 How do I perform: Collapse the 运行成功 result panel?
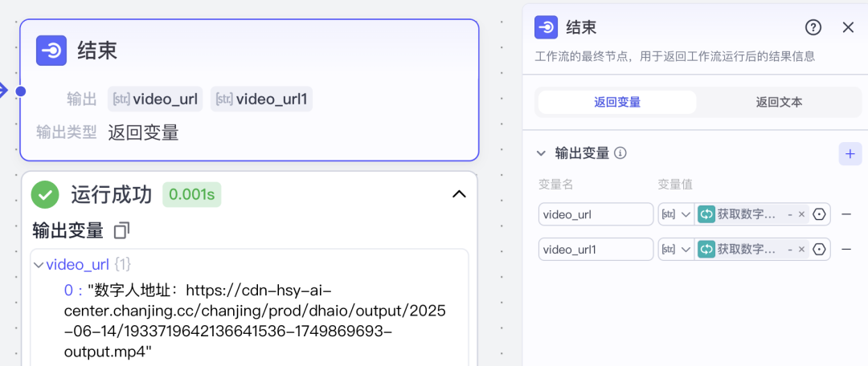(x=459, y=194)
